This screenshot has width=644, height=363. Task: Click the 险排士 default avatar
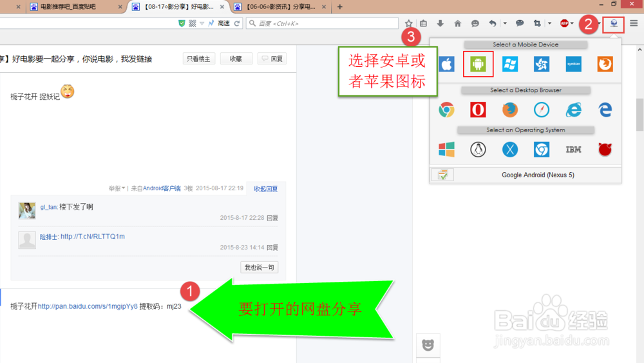coord(27,240)
